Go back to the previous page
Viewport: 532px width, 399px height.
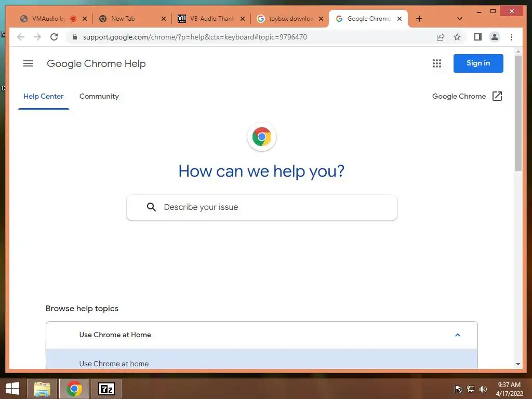(x=21, y=37)
